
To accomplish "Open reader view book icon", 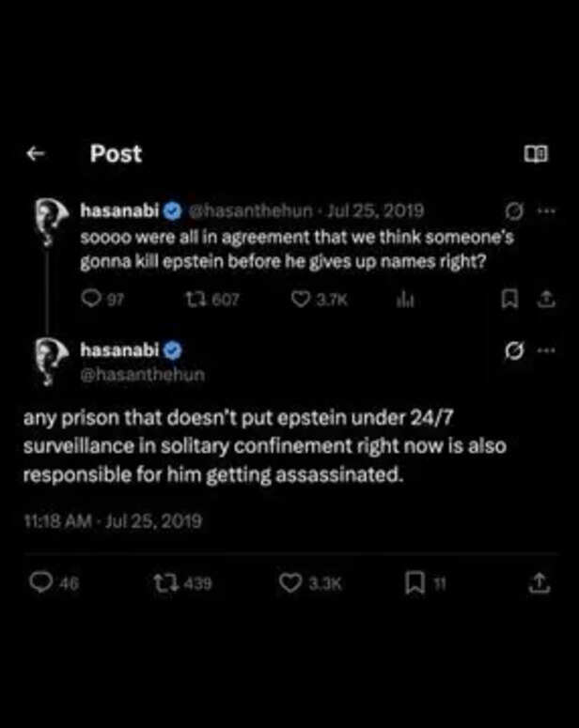I will (x=535, y=155).
